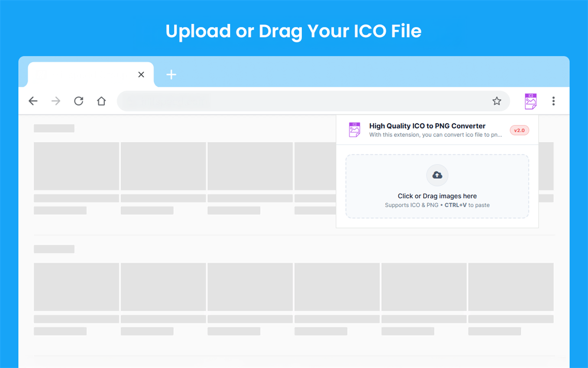Screen dimensions: 588x368
Task: Open the browser three-dot menu
Action: [553, 101]
